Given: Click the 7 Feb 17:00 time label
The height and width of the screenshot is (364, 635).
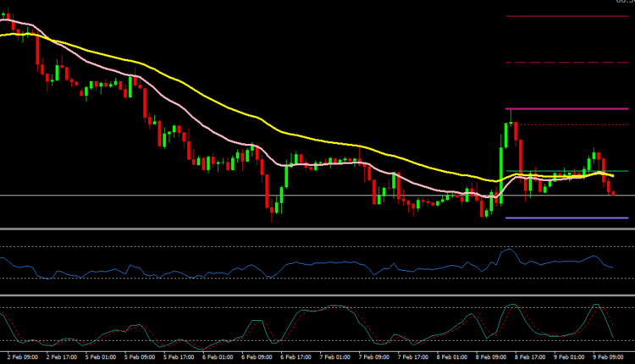Looking at the screenshot, I should click(x=415, y=358).
